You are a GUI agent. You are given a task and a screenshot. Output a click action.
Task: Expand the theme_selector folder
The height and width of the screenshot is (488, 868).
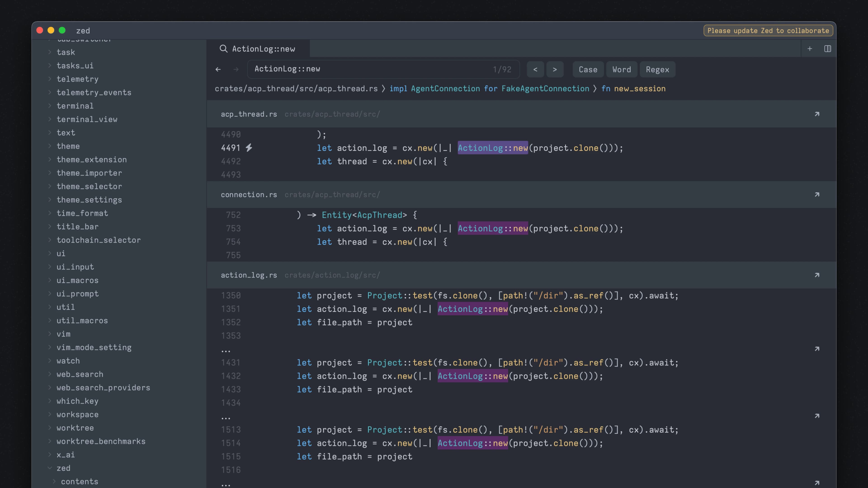89,186
